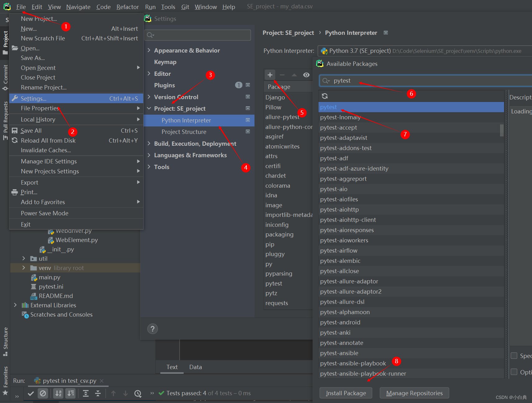The height and width of the screenshot is (403, 532).
Task: Open the Git menu
Action: [185, 7]
